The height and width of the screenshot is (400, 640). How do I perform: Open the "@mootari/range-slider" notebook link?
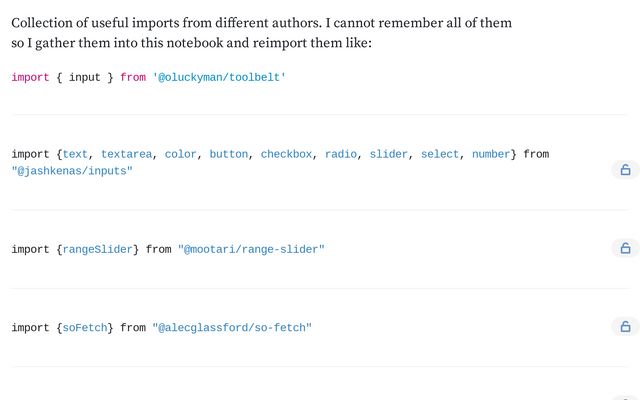coord(251,249)
